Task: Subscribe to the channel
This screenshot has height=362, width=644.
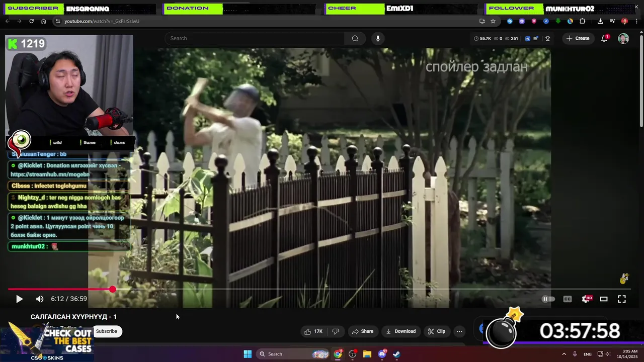Action: click(107, 331)
